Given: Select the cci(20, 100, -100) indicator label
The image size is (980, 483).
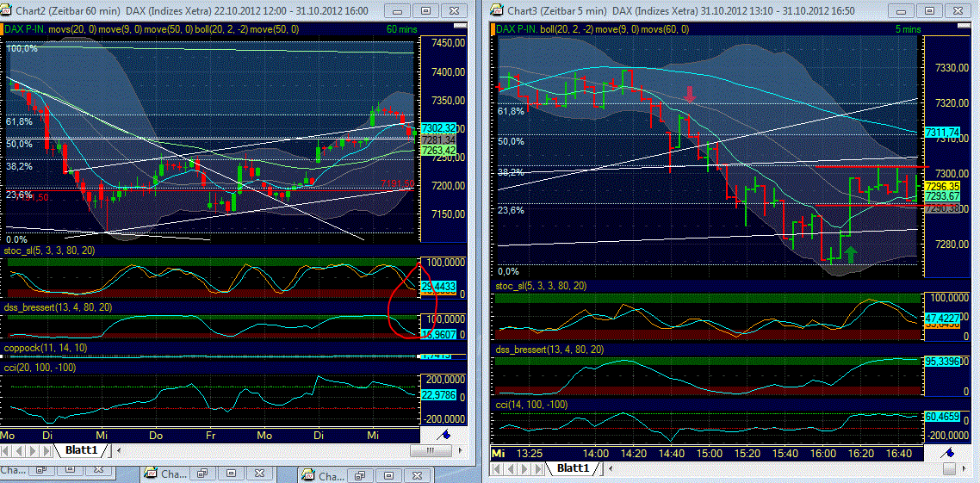Looking at the screenshot, I should pyautogui.click(x=40, y=368).
